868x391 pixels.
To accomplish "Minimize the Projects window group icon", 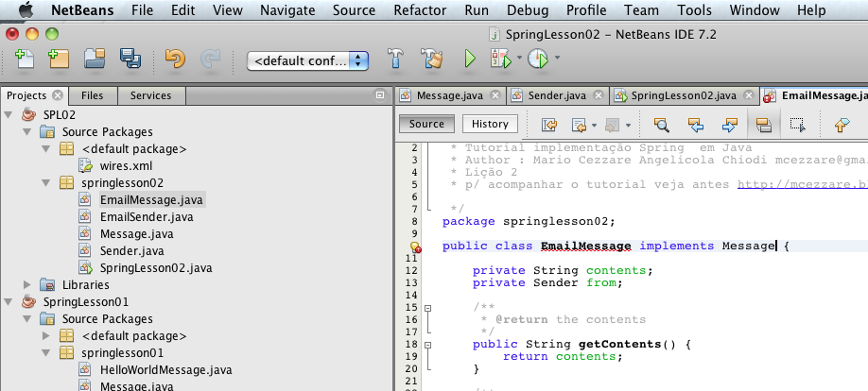I will point(380,95).
